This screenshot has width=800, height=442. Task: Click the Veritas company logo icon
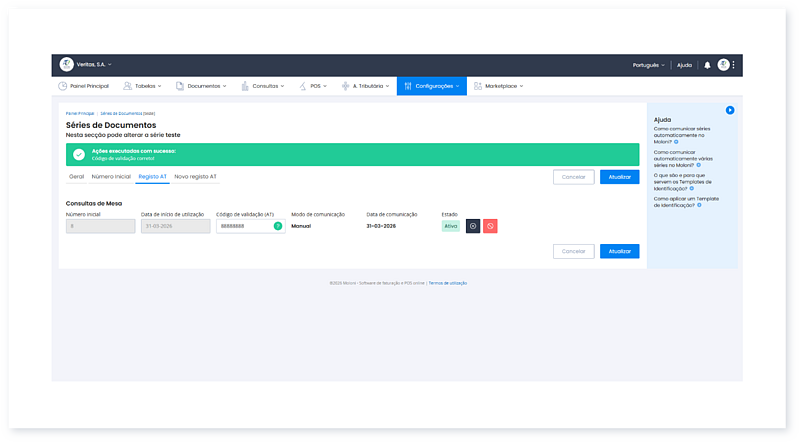point(66,64)
